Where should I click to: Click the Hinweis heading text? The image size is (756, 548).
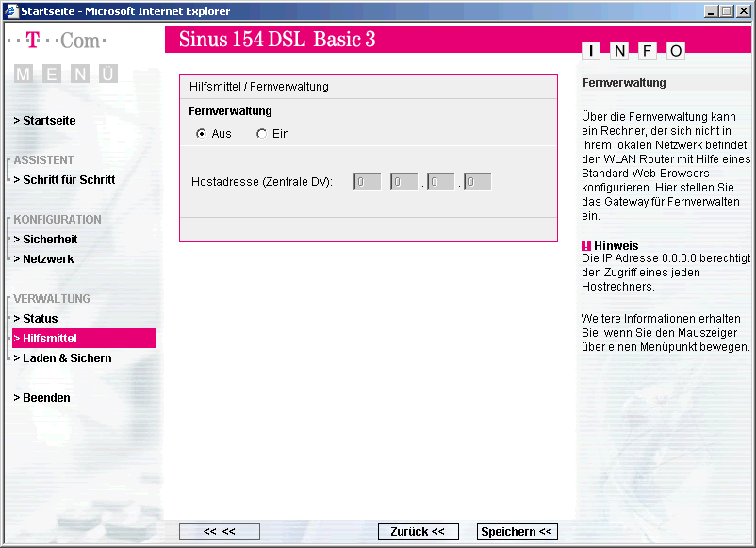(616, 245)
